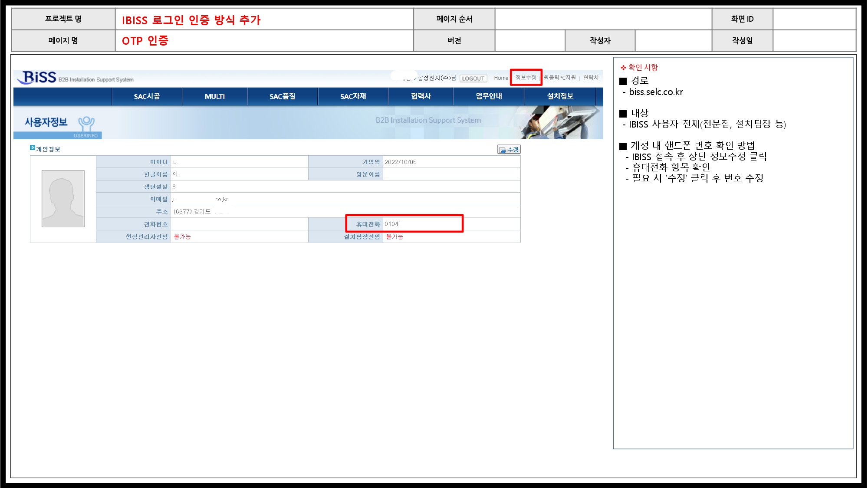The height and width of the screenshot is (488, 868).
Task: Open the 연락처 link
Action: [591, 78]
